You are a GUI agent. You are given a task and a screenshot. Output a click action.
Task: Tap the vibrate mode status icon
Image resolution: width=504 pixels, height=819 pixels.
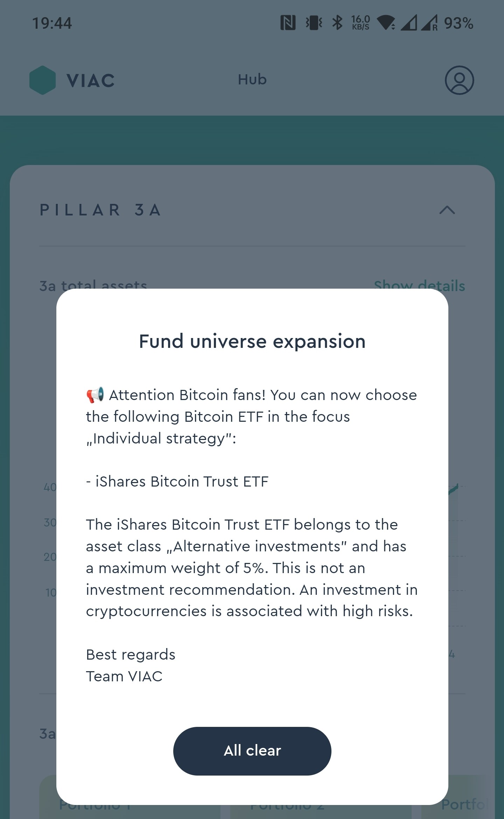tap(314, 23)
